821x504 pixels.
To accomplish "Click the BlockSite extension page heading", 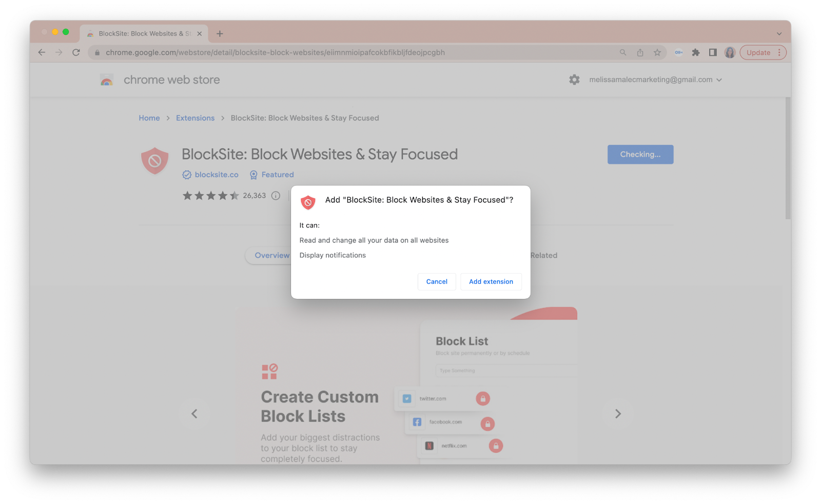I will click(x=320, y=154).
